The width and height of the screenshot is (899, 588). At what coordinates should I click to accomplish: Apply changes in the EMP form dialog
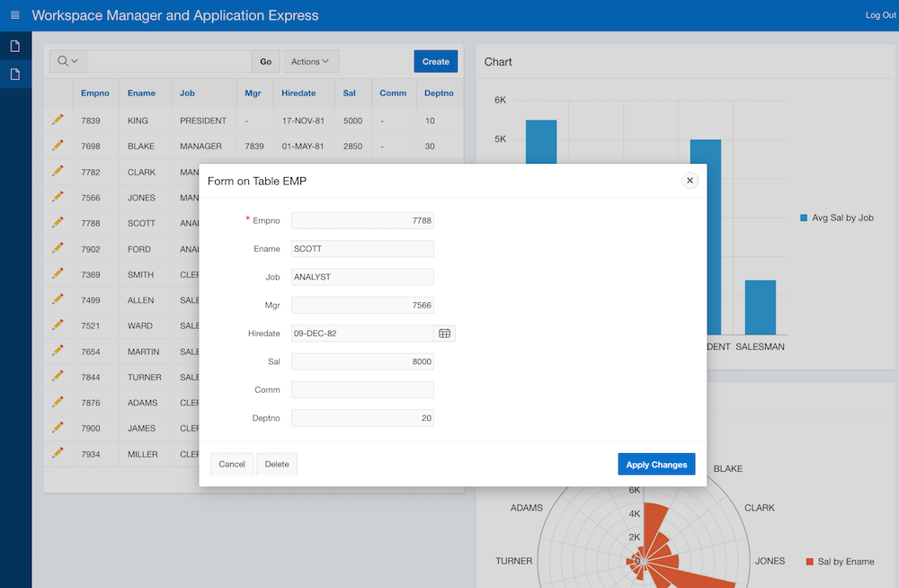656,464
